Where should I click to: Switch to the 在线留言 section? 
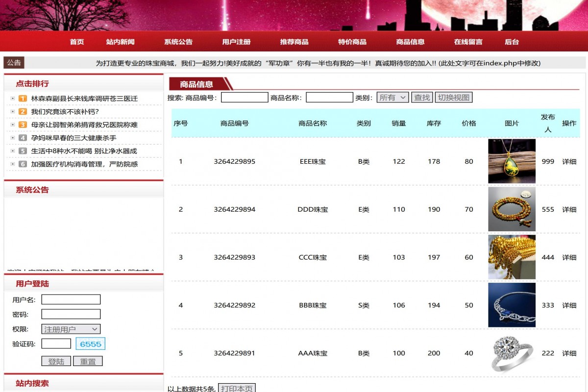point(468,42)
